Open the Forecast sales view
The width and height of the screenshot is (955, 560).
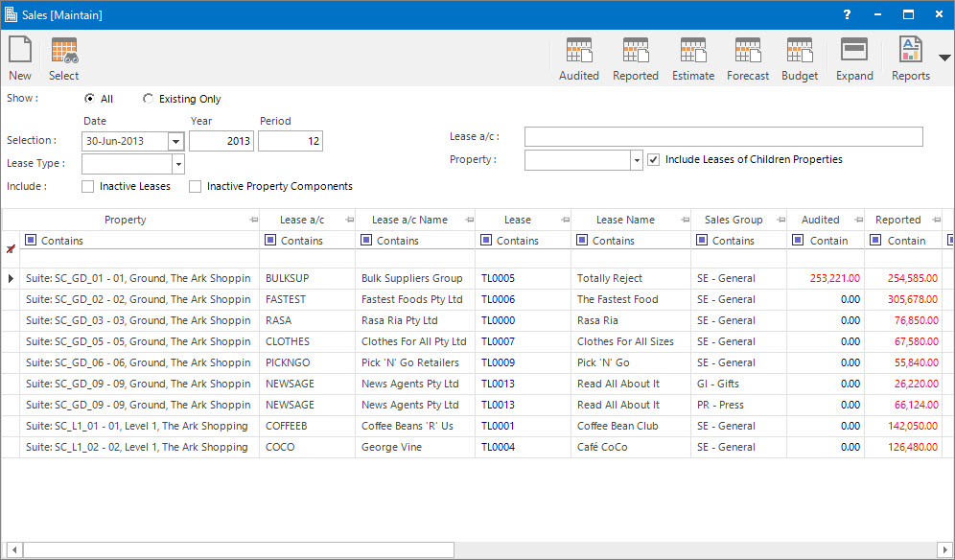click(x=748, y=58)
